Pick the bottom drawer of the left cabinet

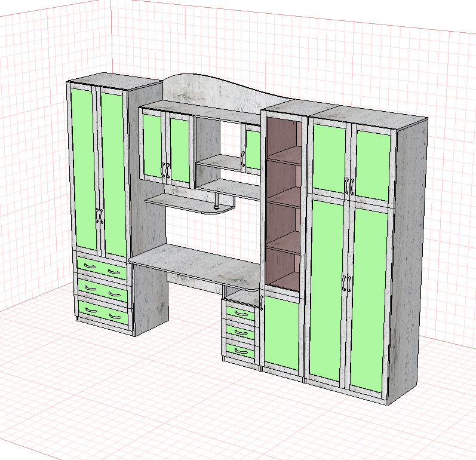(x=104, y=312)
